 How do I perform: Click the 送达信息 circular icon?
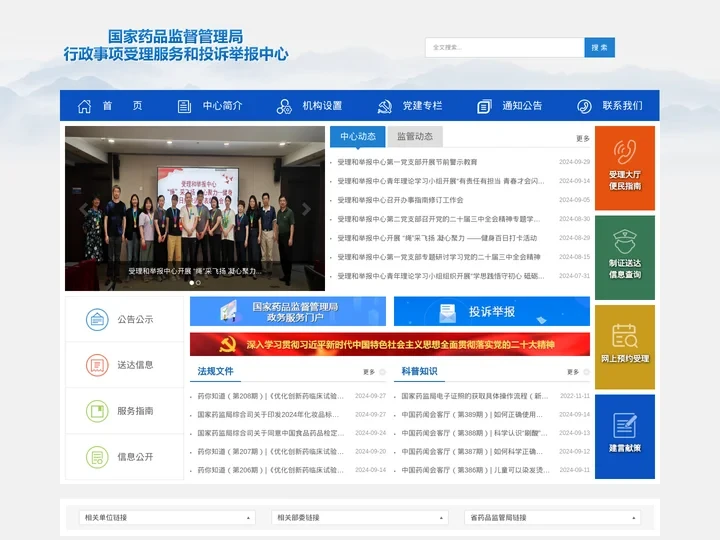(97, 365)
